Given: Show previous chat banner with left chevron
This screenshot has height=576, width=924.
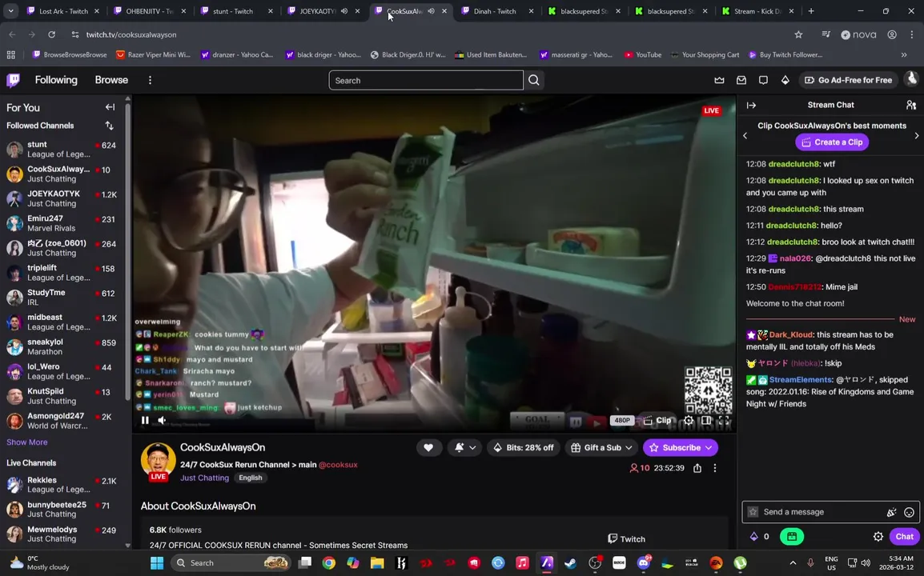Looking at the screenshot, I should point(745,136).
